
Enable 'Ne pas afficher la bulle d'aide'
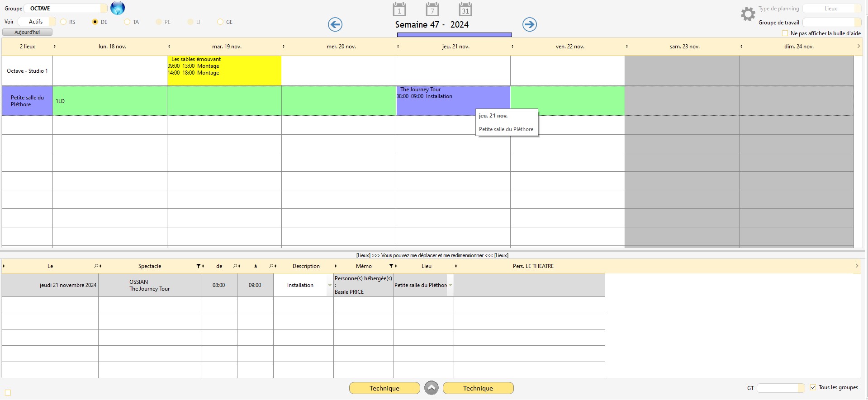pyautogui.click(x=785, y=33)
